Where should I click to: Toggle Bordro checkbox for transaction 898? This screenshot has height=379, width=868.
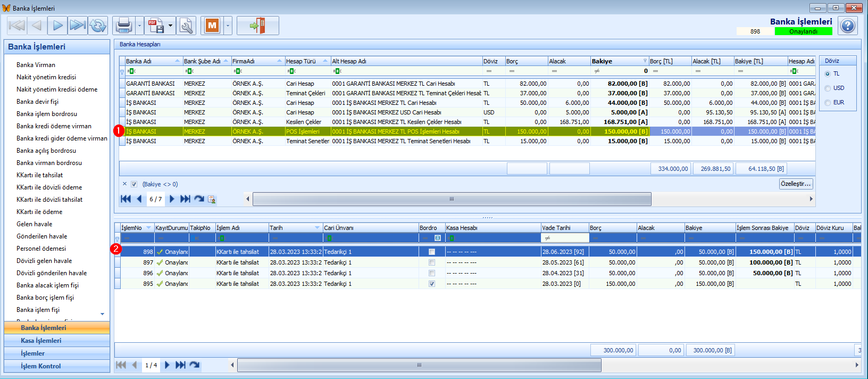tap(432, 252)
